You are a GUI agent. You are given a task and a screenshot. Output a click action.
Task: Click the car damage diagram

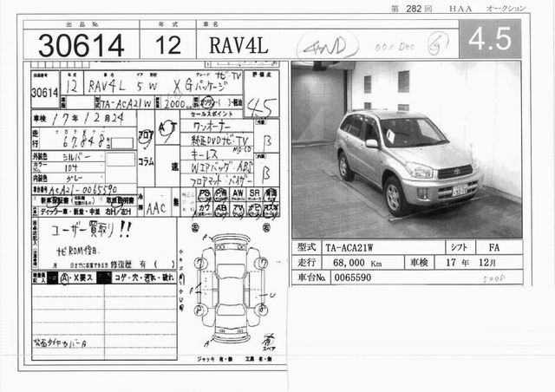tap(232, 290)
